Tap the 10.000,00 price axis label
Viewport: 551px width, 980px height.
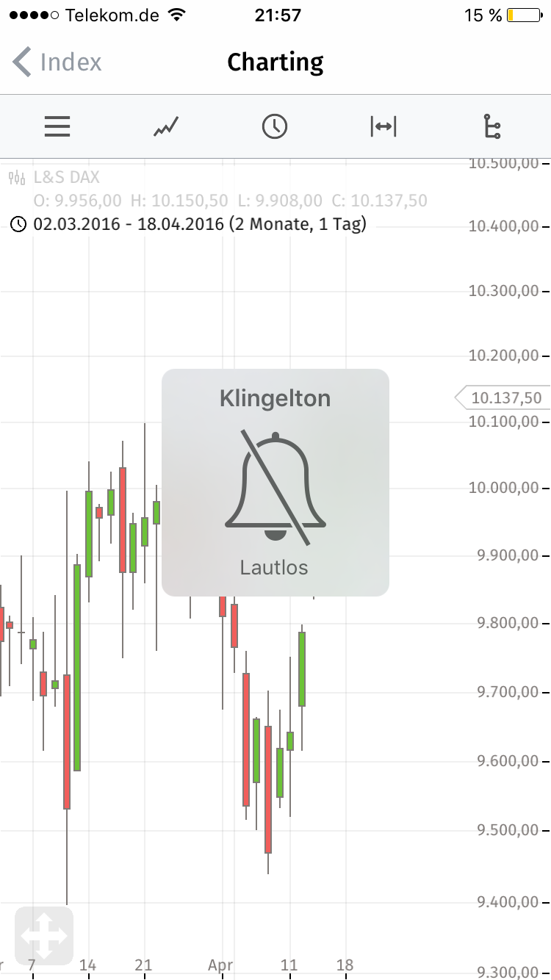[x=504, y=489]
